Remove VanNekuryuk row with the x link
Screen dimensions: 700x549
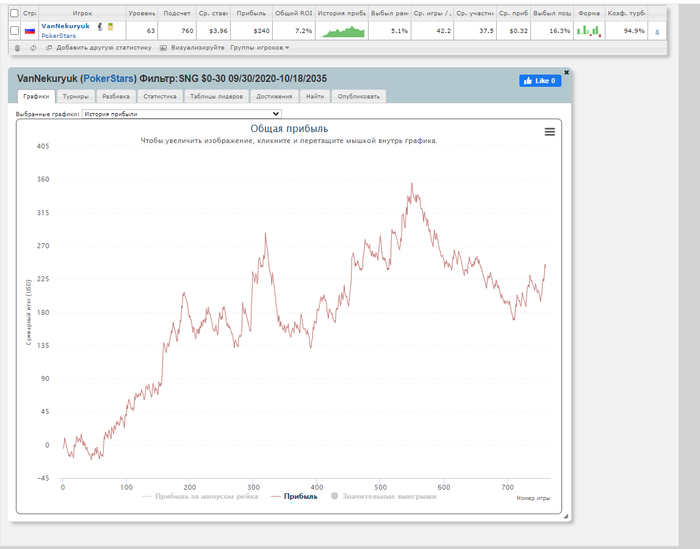657,32
